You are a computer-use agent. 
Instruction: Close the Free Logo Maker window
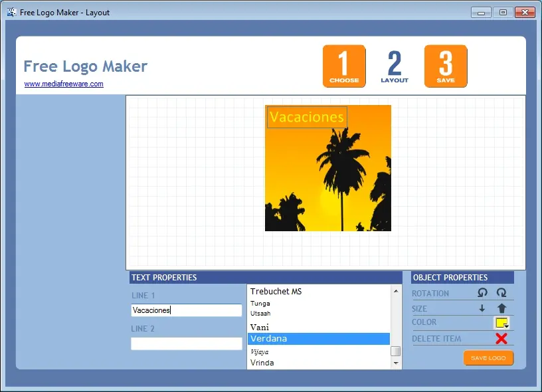pyautogui.click(x=525, y=13)
